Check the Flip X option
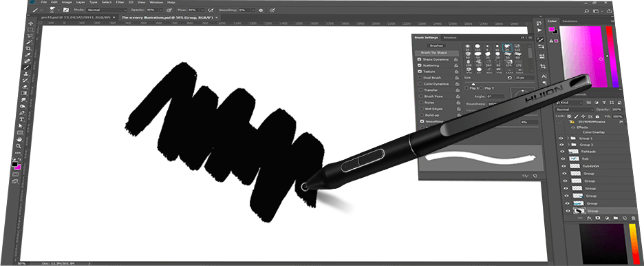 click(466, 88)
